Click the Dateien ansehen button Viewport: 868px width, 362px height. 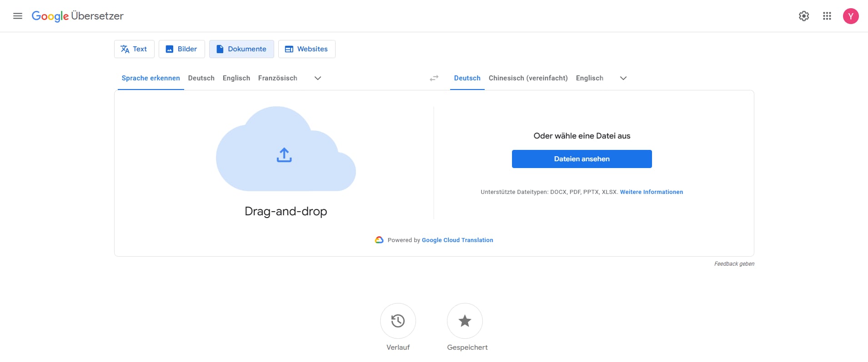coord(582,159)
